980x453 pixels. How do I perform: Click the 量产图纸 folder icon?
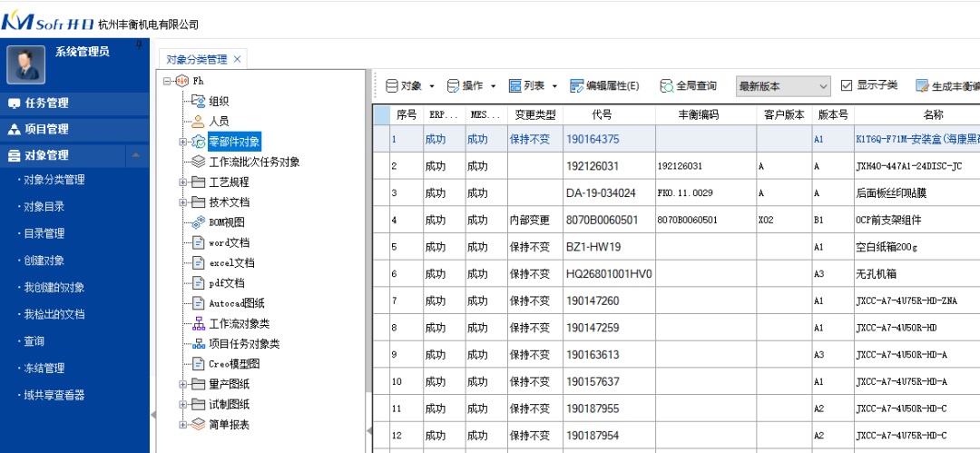pyautogui.click(x=198, y=383)
